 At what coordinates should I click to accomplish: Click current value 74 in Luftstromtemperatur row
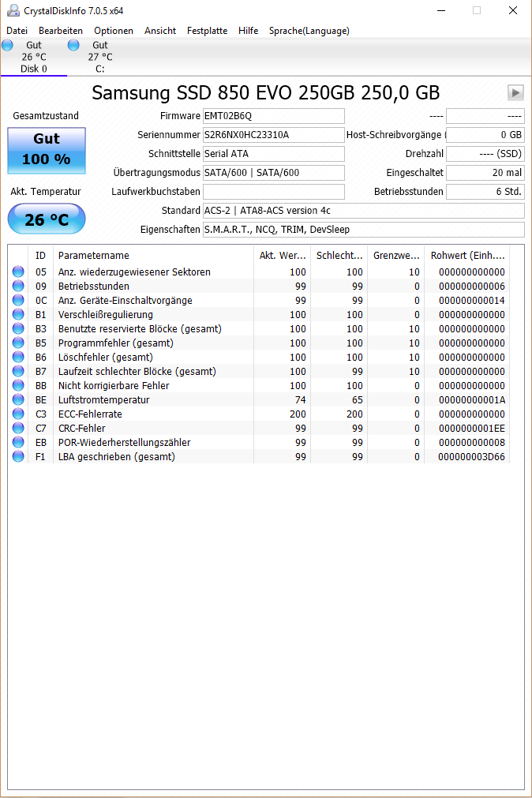(x=301, y=400)
